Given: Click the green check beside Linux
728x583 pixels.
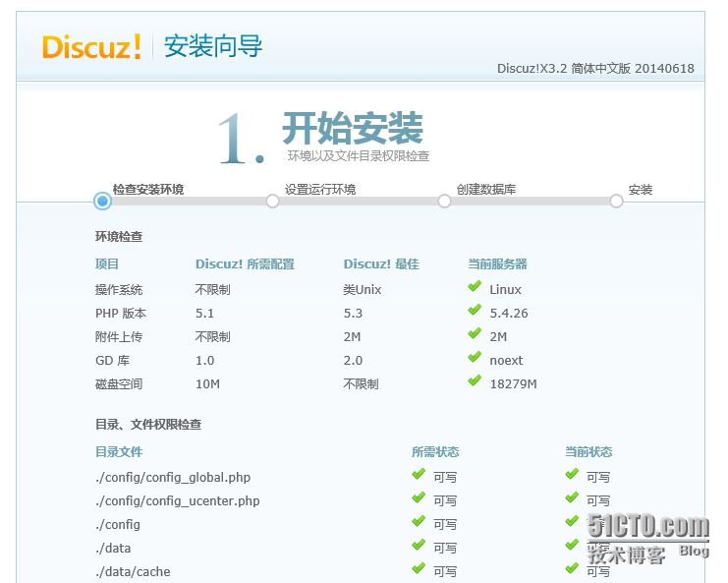Looking at the screenshot, I should [x=475, y=287].
